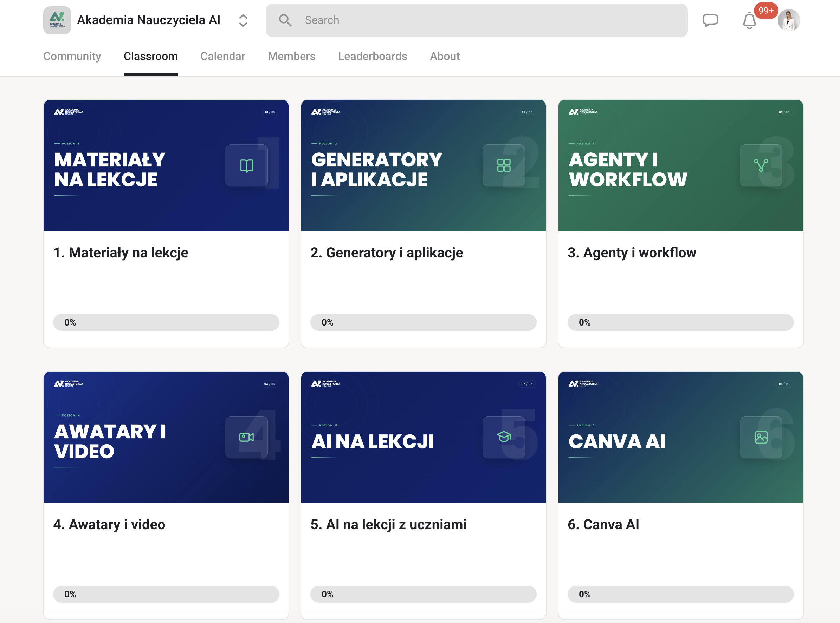Screen dimensions: 840x623
Task: Open Canva AI course thumbnail
Action: pyautogui.click(x=681, y=437)
